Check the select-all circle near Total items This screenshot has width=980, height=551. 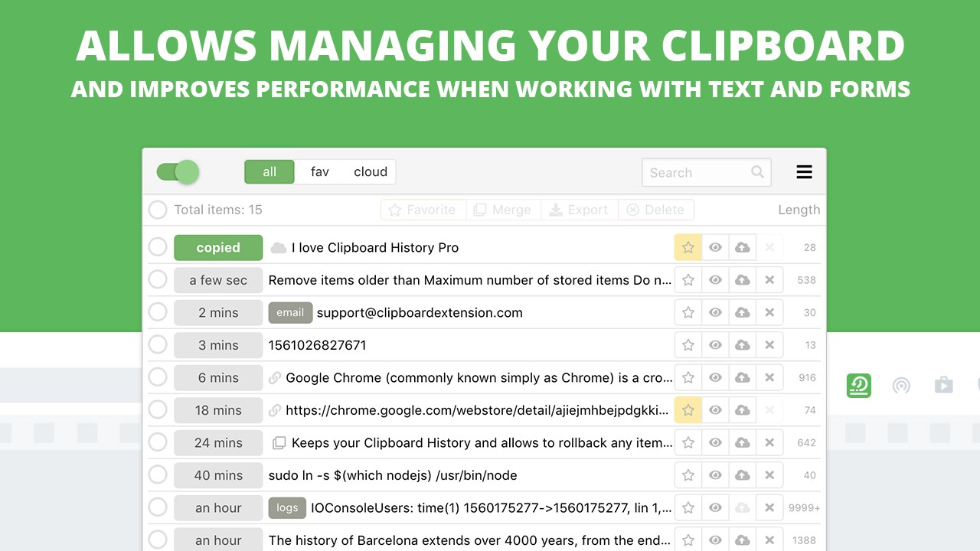tap(158, 210)
